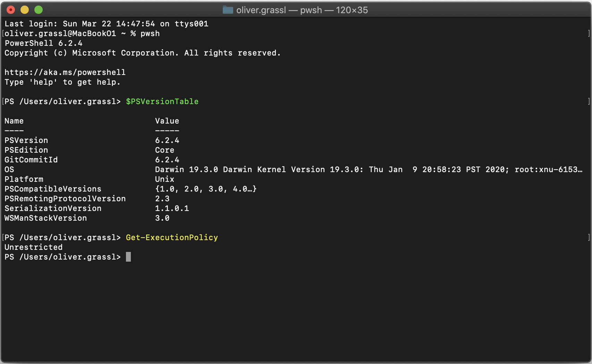This screenshot has height=364, width=592.
Task: Click the final 'PS /Users/oliver.grassl>' prompt text
Action: [x=62, y=257]
